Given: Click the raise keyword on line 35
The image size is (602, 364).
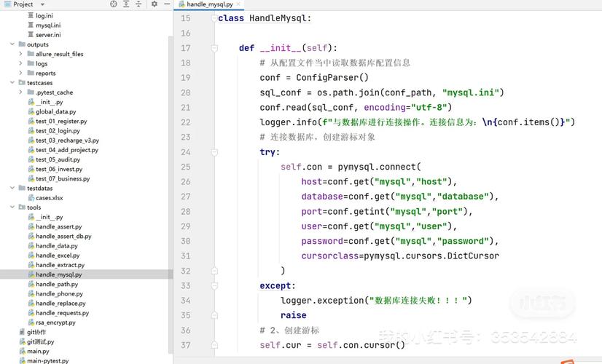Looking at the screenshot, I should [x=293, y=315].
